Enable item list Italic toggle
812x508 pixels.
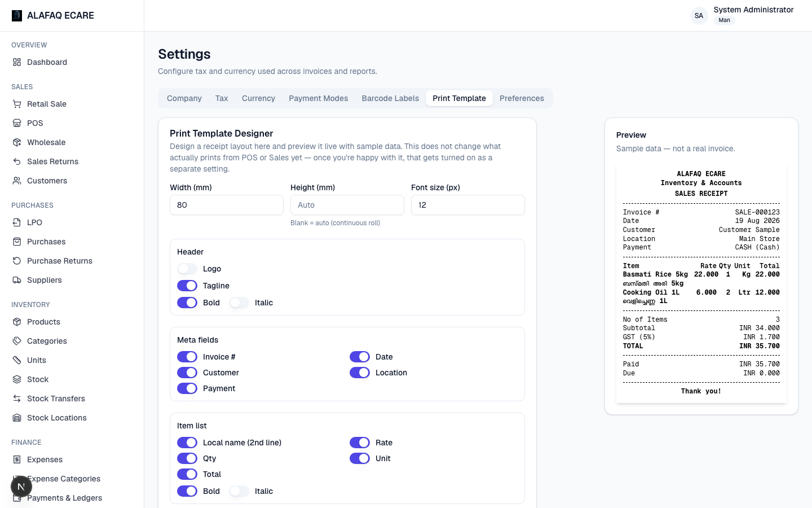click(x=239, y=491)
